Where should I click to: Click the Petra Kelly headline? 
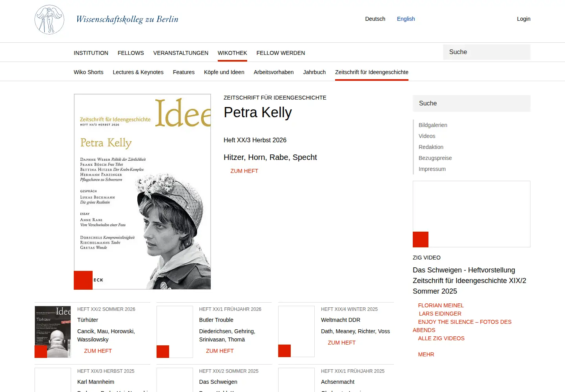(258, 113)
